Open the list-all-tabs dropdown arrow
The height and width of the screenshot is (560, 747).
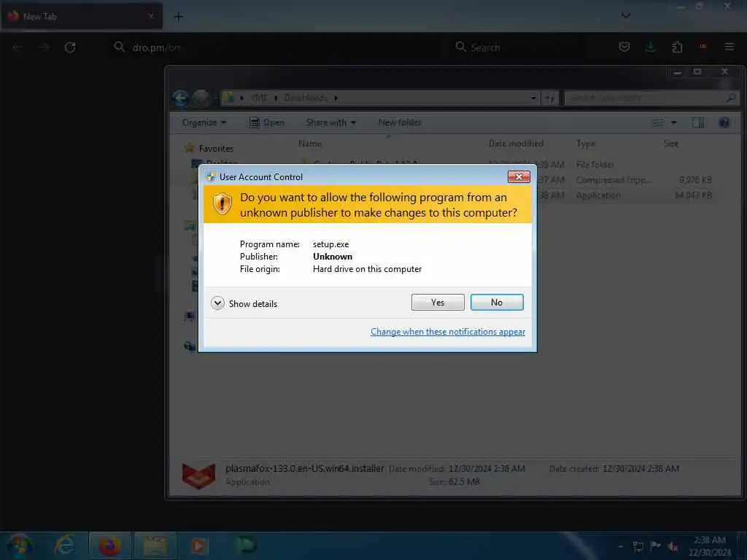tap(626, 16)
